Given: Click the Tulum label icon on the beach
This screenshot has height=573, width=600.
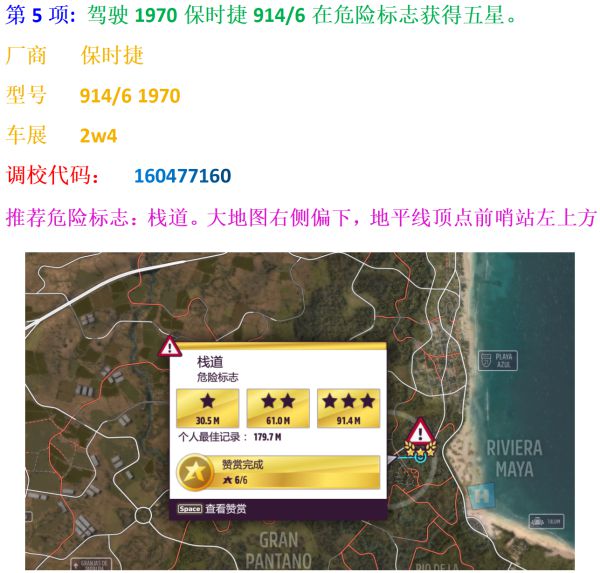Looking at the screenshot, I should pos(546,521).
